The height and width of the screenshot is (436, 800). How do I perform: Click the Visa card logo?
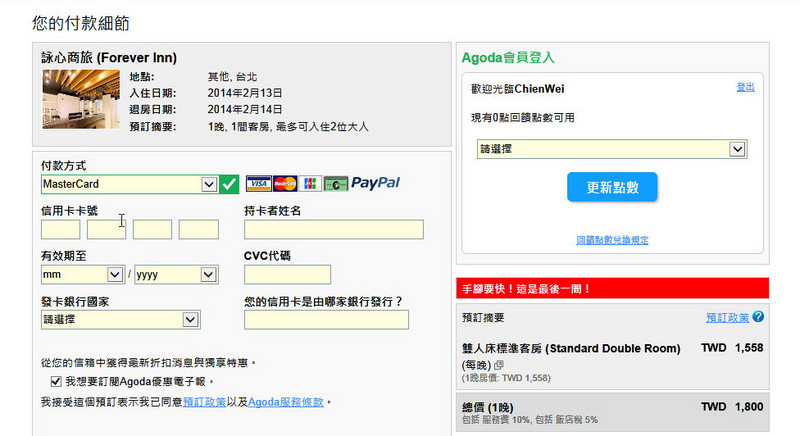pyautogui.click(x=258, y=184)
